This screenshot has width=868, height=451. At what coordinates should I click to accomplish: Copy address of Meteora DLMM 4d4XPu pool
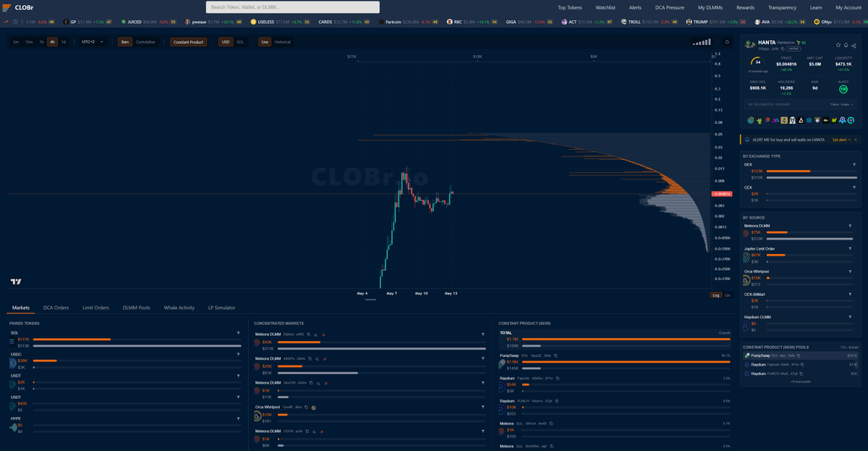309,358
